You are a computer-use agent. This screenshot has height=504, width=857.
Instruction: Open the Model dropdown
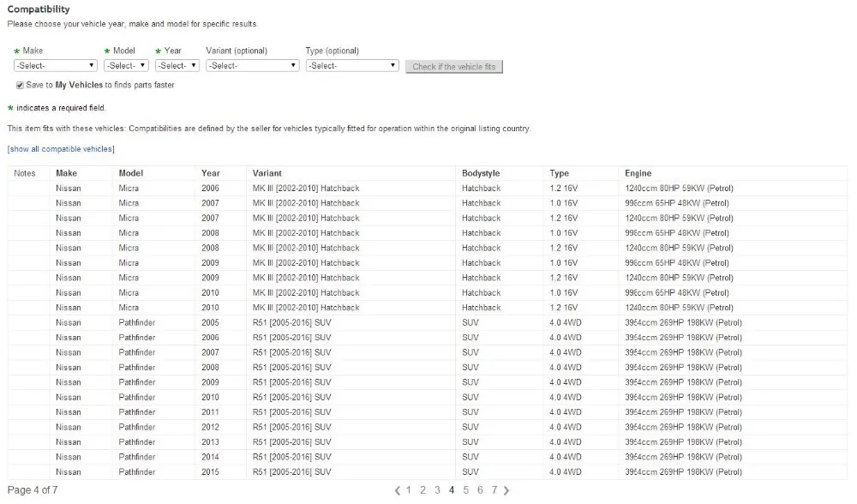point(126,66)
